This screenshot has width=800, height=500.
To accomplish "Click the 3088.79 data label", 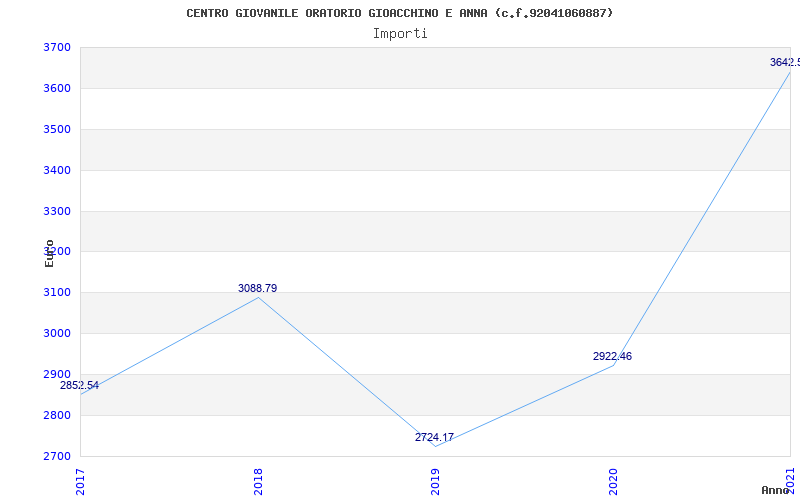I will click(x=258, y=289).
